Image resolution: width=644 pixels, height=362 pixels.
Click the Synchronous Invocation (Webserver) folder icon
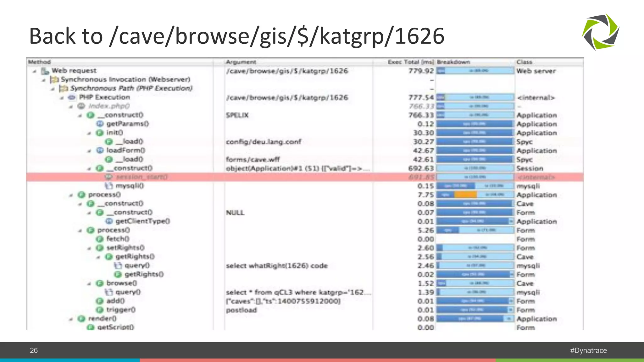point(55,80)
